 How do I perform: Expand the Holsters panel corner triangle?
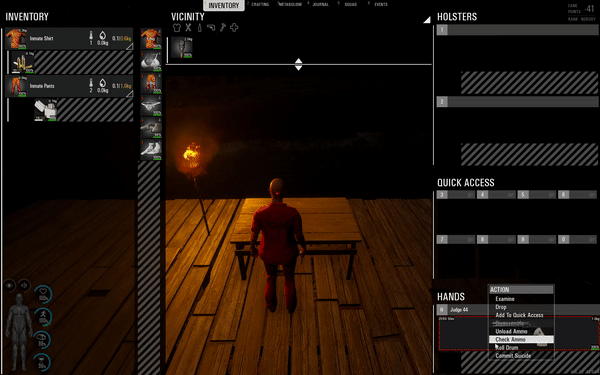click(427, 20)
